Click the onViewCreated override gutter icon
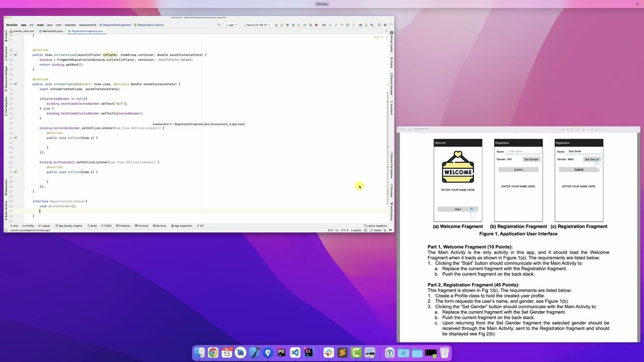 click(16, 84)
